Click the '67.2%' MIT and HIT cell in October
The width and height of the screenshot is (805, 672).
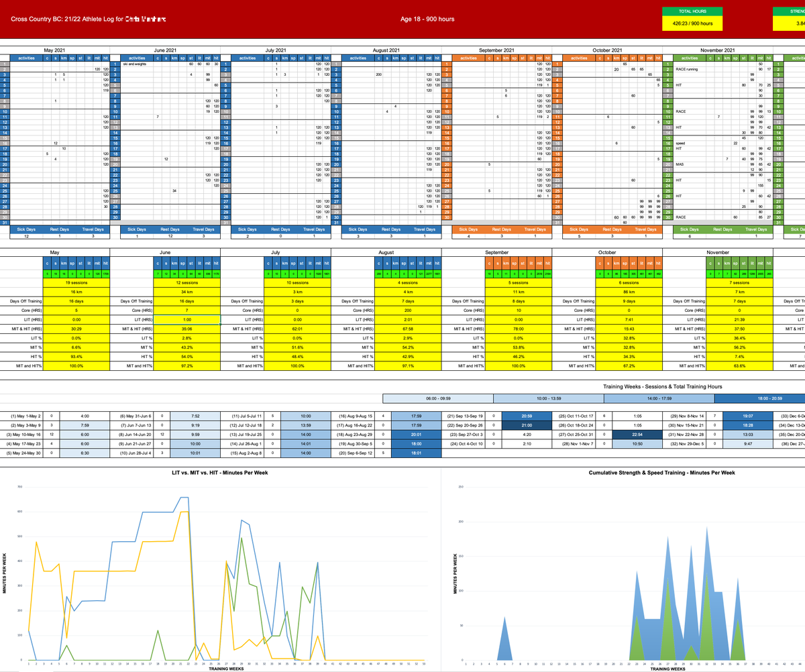[630, 366]
